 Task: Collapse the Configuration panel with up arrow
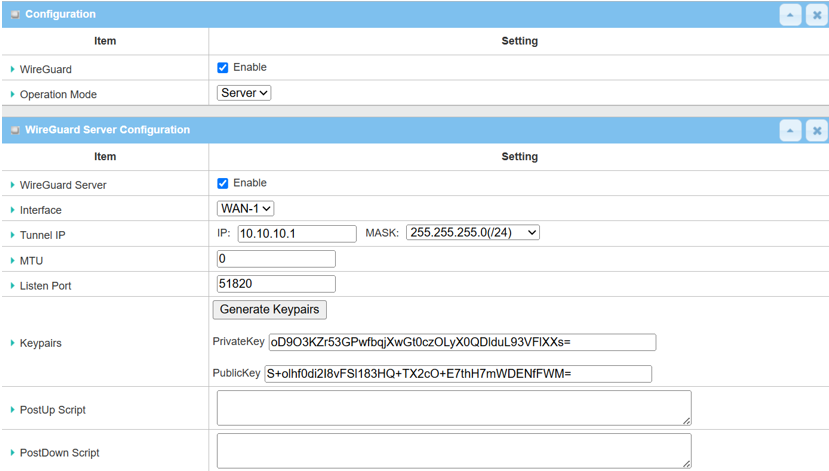(790, 15)
